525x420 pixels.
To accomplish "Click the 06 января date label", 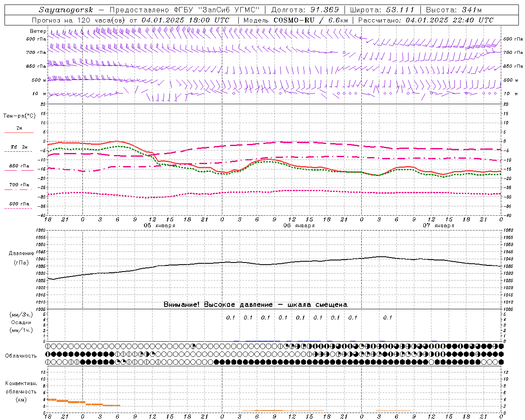I will tap(299, 226).
